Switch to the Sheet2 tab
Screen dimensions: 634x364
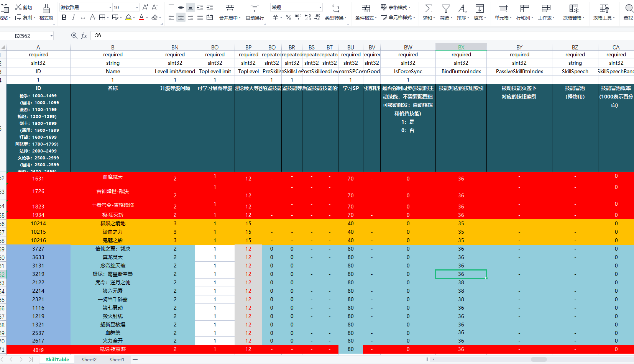click(89, 359)
